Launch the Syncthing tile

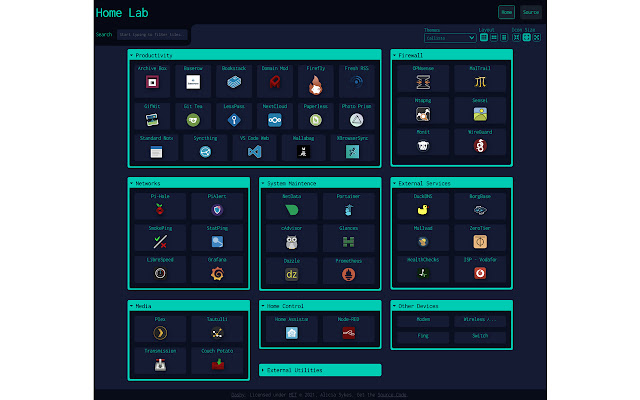(205, 147)
